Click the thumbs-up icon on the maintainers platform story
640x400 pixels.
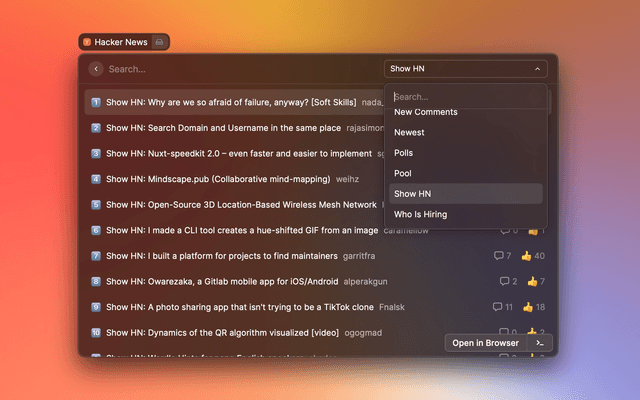pyautogui.click(x=526, y=256)
